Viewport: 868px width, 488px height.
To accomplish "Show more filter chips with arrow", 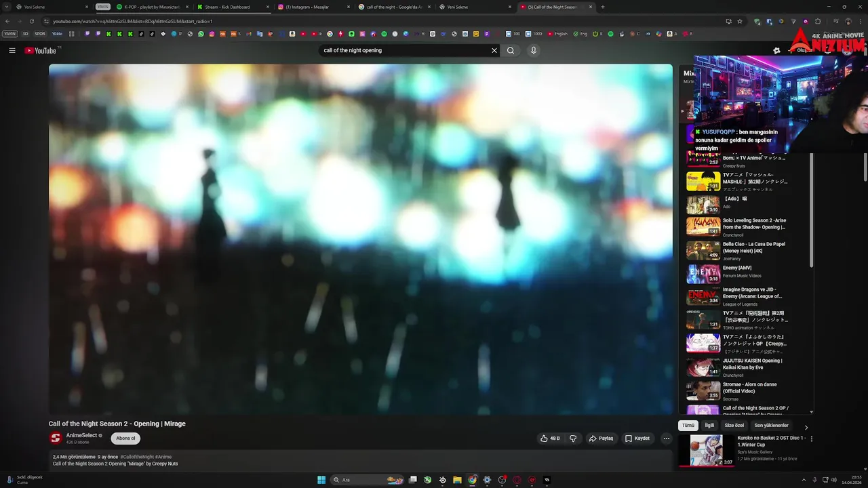I will pos(806,427).
